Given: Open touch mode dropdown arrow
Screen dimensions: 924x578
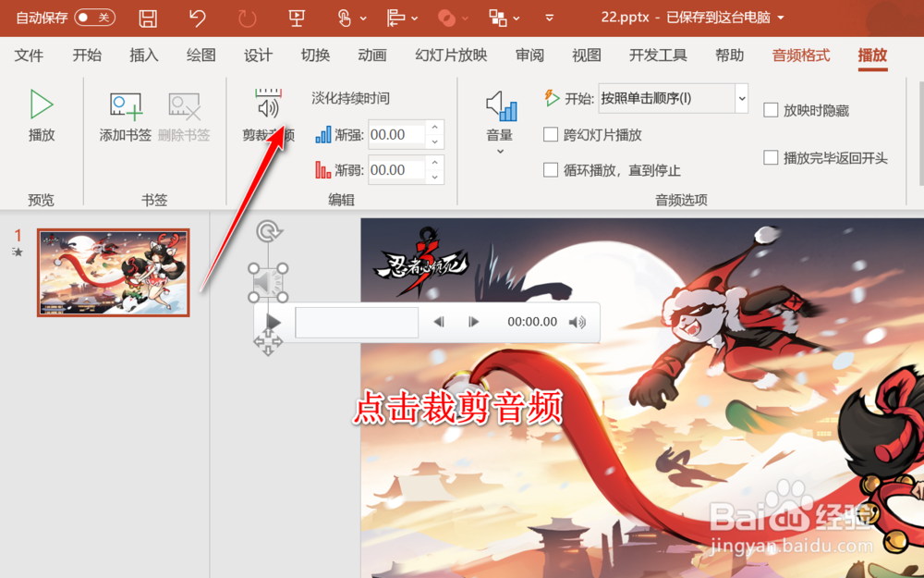Looking at the screenshot, I should [x=363, y=18].
